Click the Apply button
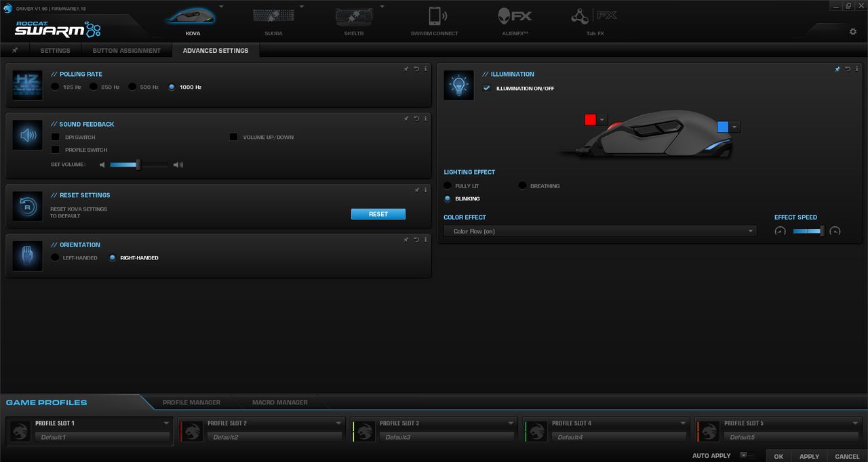This screenshot has width=868, height=462. 809,456
